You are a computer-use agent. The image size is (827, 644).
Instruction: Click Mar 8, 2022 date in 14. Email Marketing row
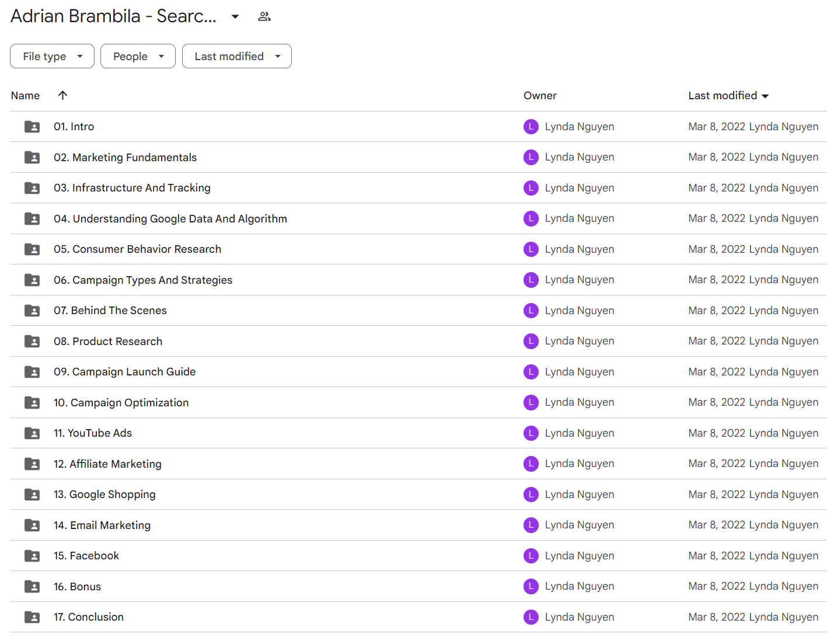pos(717,525)
